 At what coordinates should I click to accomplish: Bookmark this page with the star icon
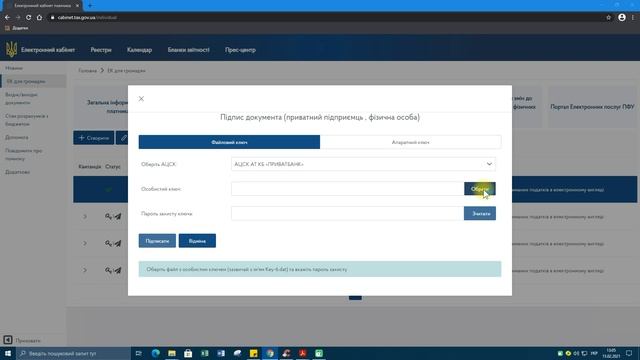[609, 18]
